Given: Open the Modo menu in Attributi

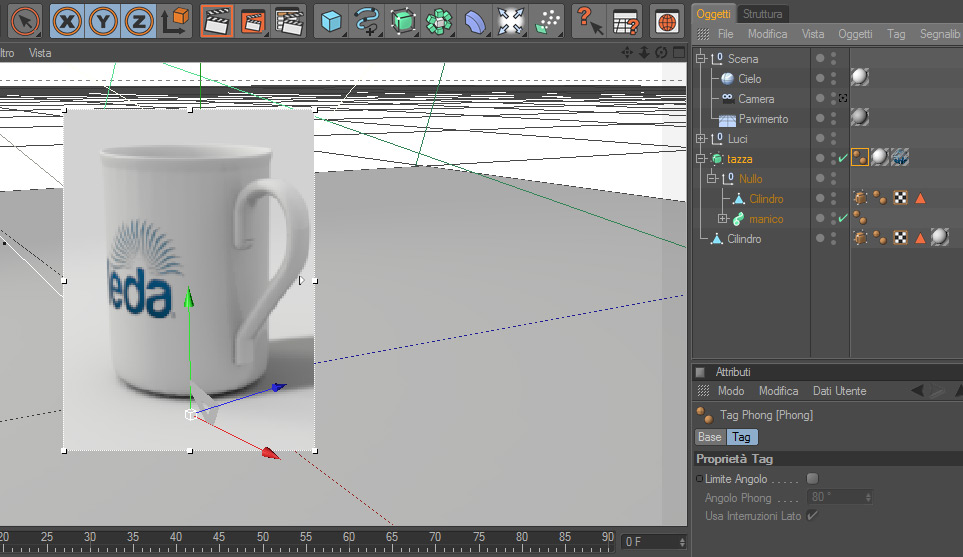Looking at the screenshot, I should (x=731, y=391).
